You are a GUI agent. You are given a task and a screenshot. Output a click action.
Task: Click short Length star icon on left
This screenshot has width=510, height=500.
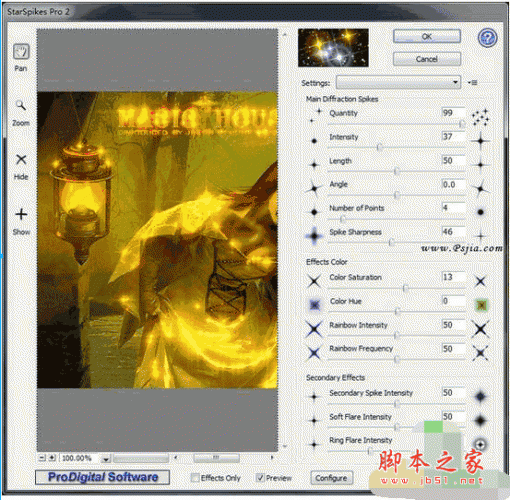tap(314, 165)
